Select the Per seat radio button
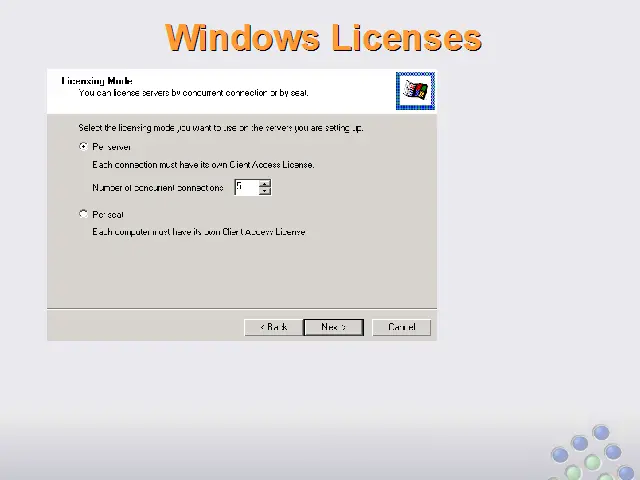The height and width of the screenshot is (480, 640). click(84, 214)
